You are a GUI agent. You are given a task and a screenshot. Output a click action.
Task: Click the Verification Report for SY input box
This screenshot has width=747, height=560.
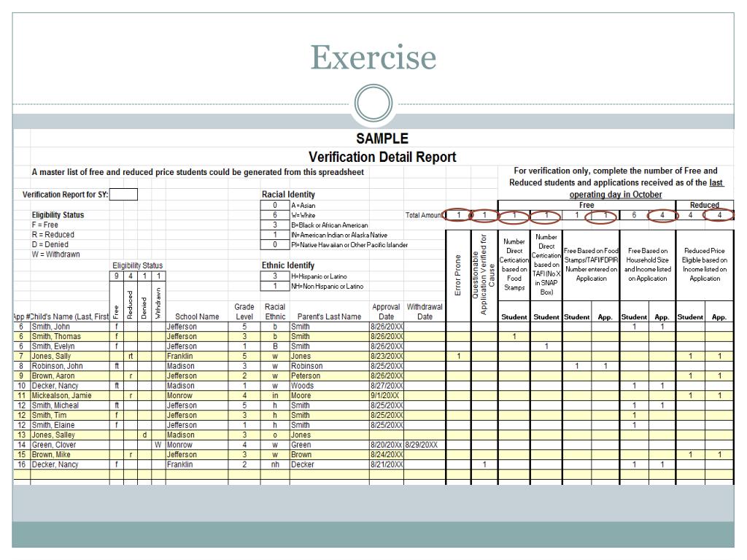tap(123, 194)
